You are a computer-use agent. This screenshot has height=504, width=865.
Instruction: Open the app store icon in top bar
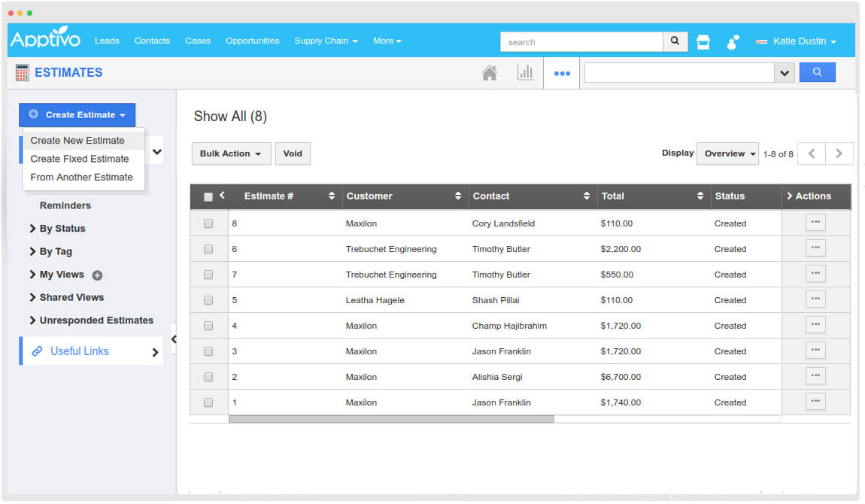703,41
